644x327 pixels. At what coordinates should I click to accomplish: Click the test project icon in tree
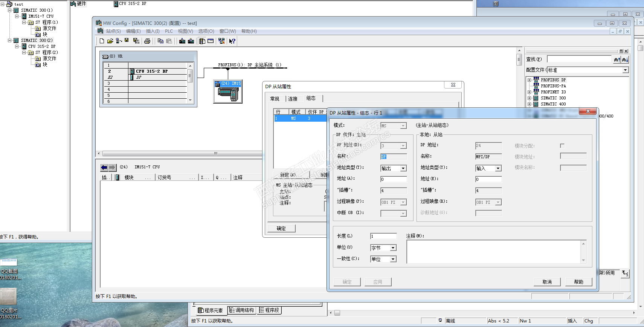9,4
